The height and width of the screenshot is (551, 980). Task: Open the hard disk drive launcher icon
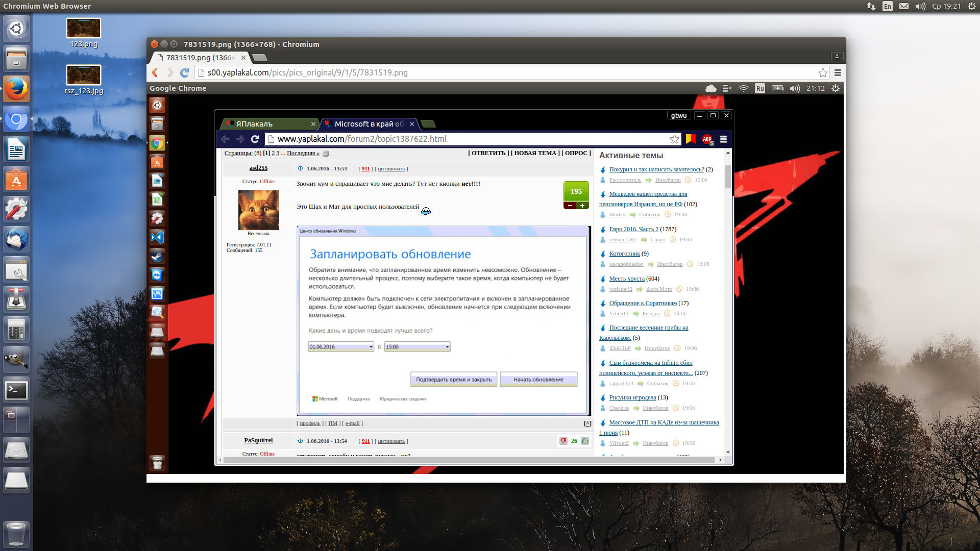coord(16,450)
